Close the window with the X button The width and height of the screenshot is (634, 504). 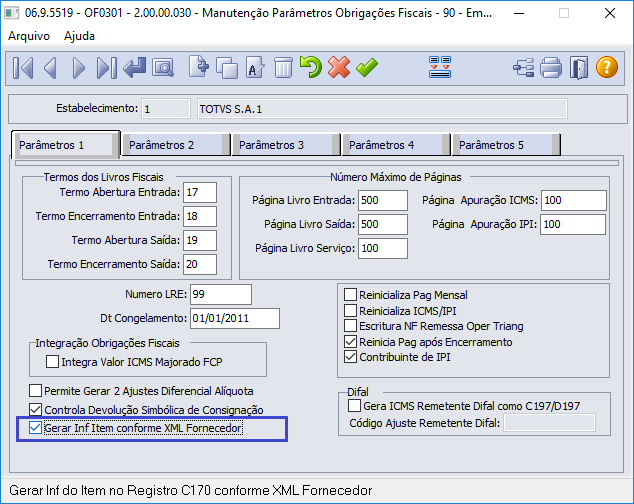610,13
